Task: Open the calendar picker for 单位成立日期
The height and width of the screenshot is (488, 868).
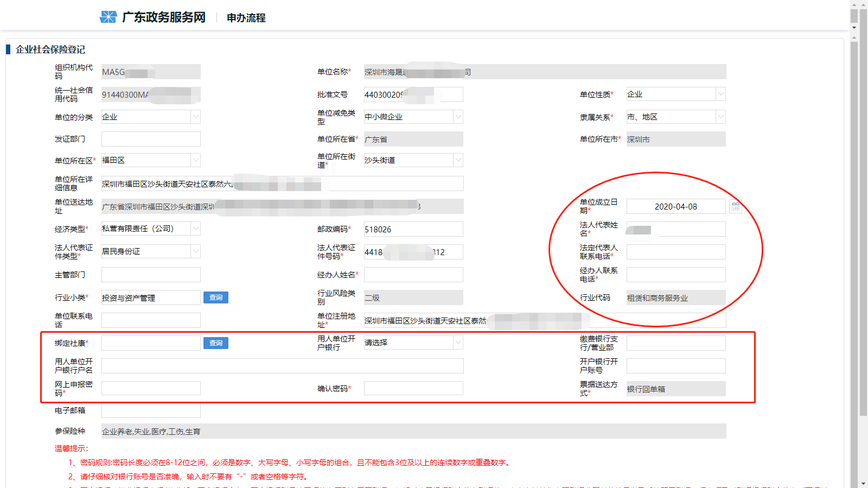Action: click(735, 206)
